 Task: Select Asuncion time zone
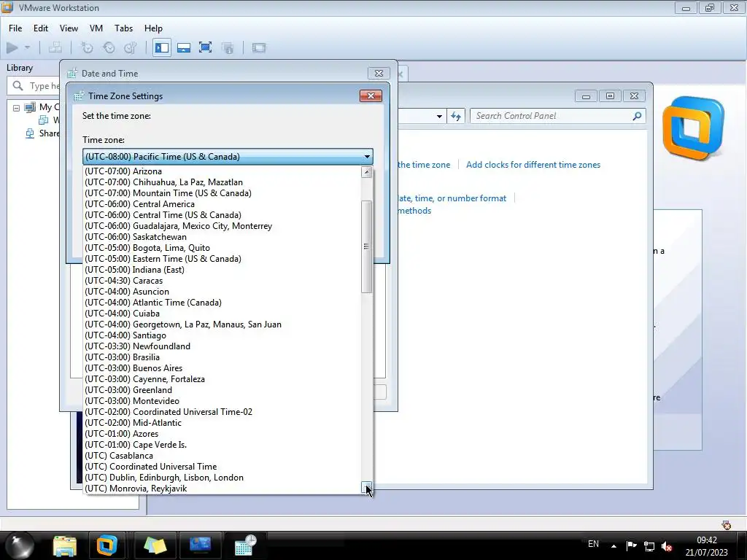[x=222, y=292]
